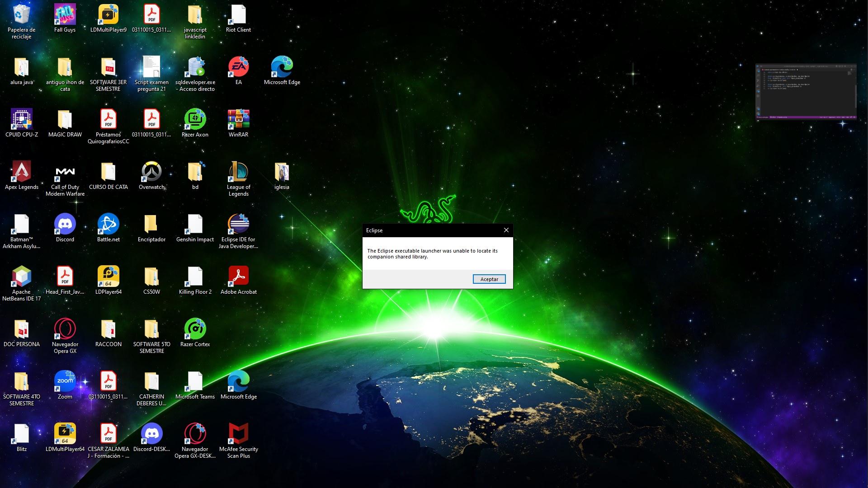Select the javascript linkledin folder
The width and height of the screenshot is (868, 488).
pos(195,21)
